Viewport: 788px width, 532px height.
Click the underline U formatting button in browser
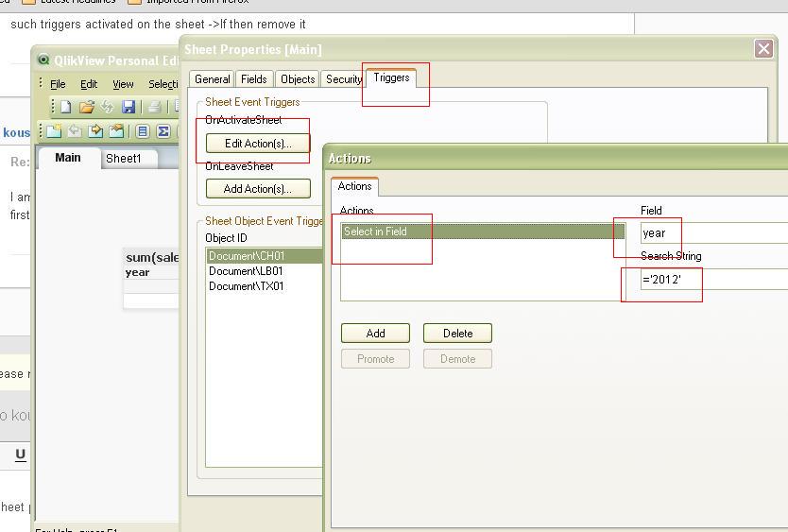coord(20,455)
